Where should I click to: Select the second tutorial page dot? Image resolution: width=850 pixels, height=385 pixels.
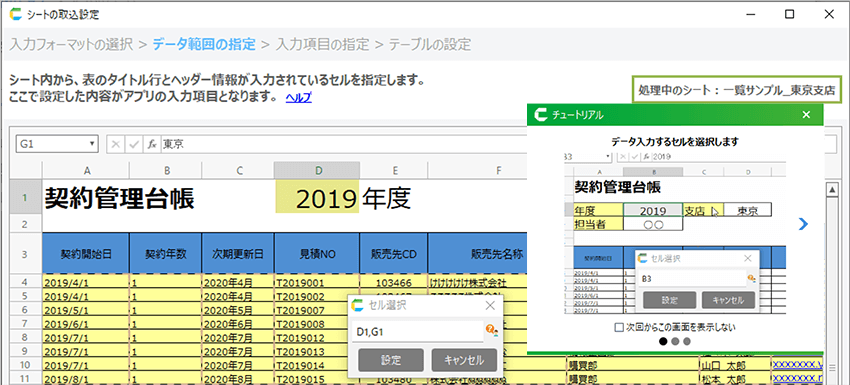[675, 342]
